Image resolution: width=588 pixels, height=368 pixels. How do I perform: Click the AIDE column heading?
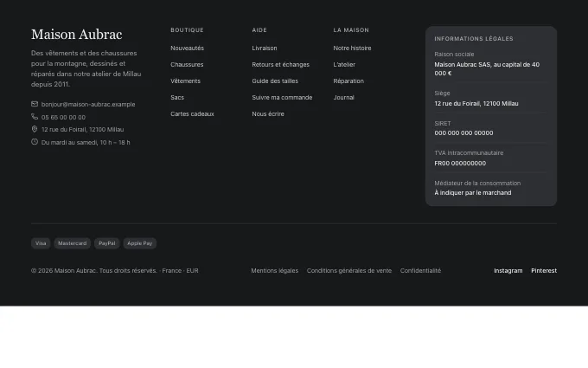click(x=259, y=30)
